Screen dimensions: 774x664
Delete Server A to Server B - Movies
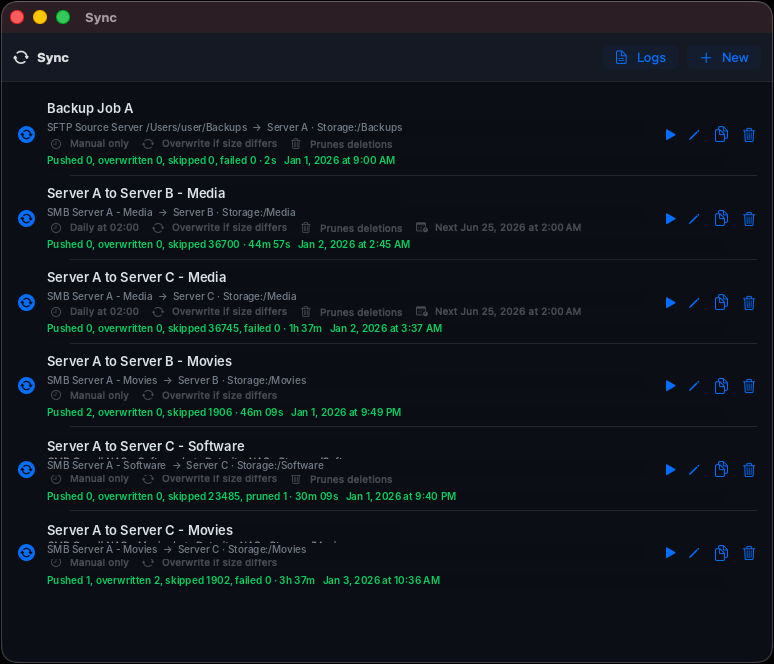point(749,386)
